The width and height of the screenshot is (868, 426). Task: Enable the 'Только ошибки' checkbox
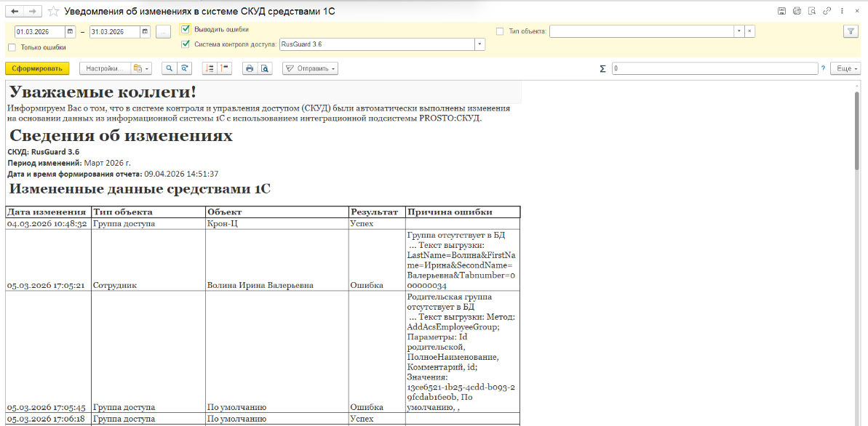pyautogui.click(x=12, y=47)
